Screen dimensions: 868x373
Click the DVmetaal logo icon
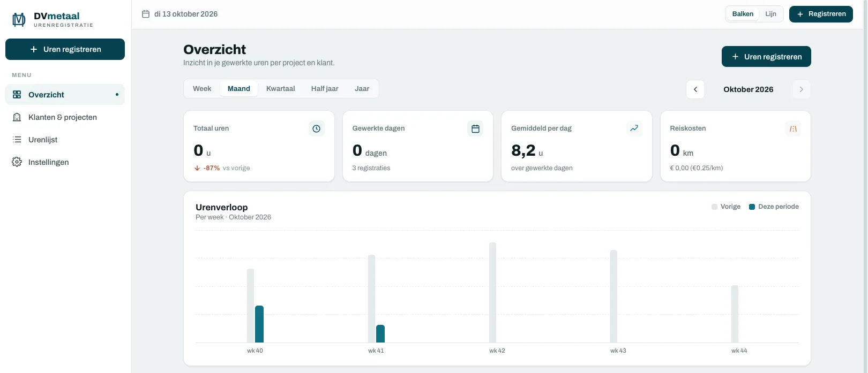(x=19, y=20)
